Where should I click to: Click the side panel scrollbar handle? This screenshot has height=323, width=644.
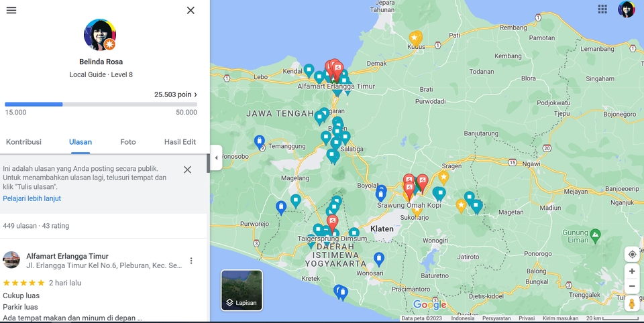tap(208, 164)
